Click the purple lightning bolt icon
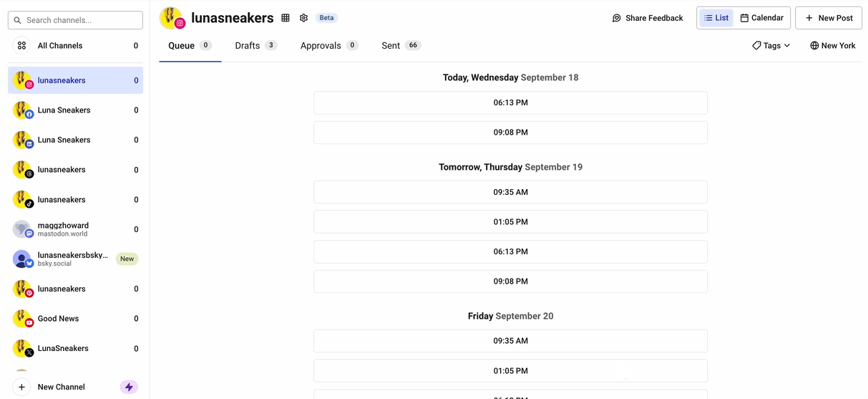868x399 pixels. pyautogui.click(x=129, y=387)
